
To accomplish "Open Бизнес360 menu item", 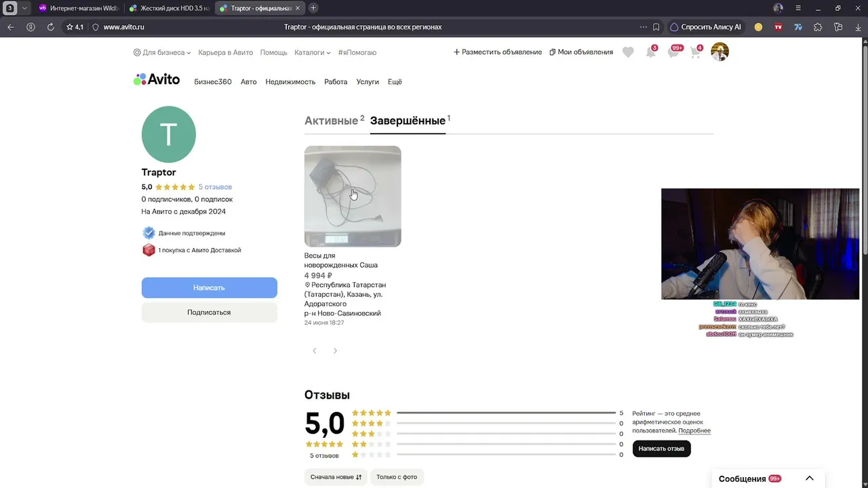I will click(213, 82).
